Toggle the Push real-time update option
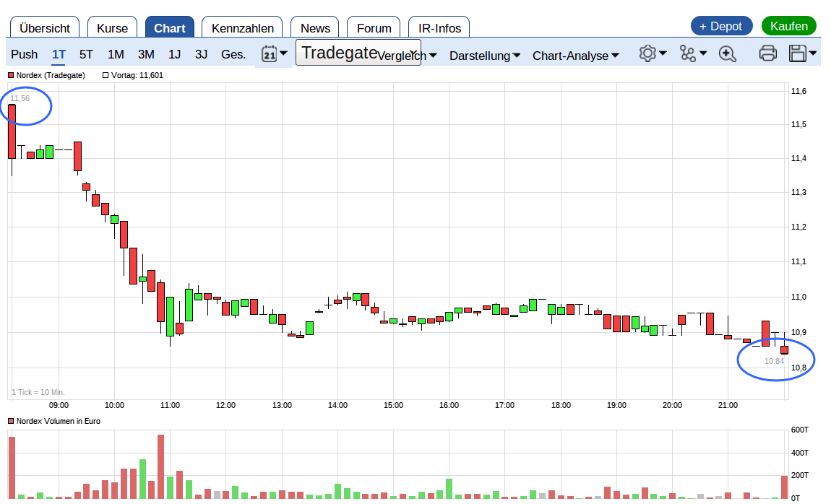831x504 pixels. 24,54
